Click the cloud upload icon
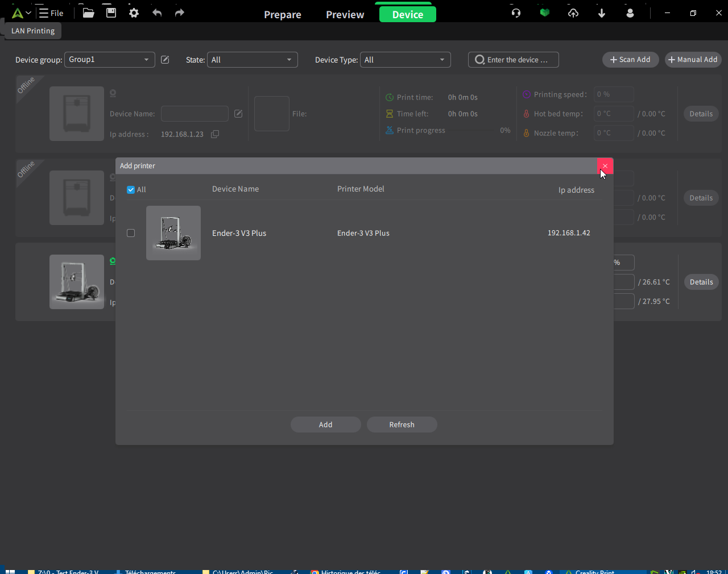The image size is (728, 574). (x=573, y=13)
